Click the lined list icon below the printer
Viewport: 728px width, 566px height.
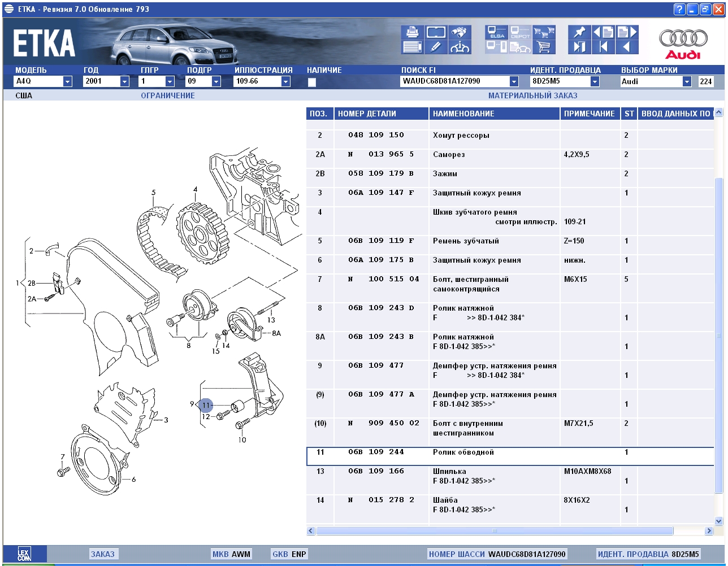412,47
